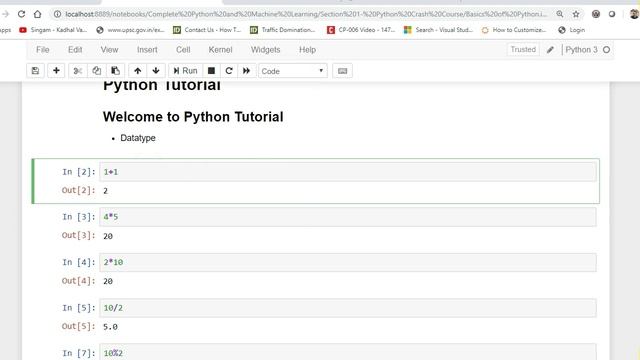Open the command palette keyboard icon

point(342,71)
